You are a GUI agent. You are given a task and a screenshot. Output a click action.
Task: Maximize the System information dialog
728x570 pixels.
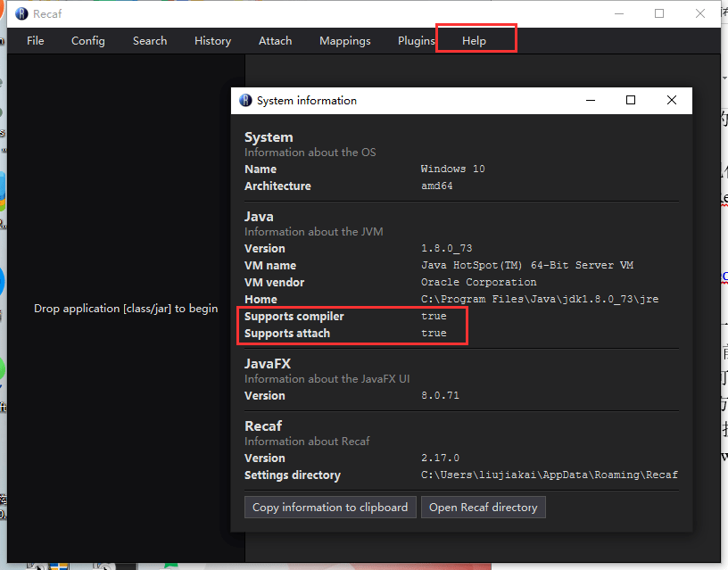631,101
